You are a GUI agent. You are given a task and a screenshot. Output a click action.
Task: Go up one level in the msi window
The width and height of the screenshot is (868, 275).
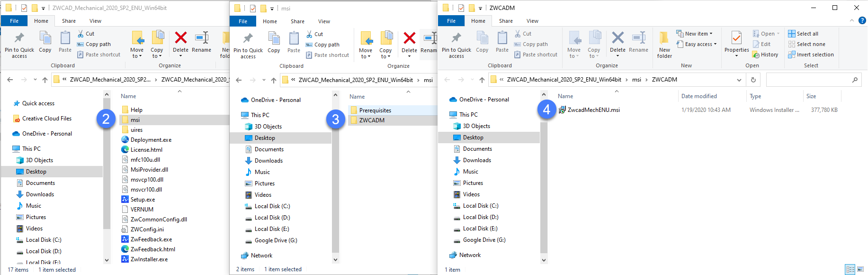click(274, 80)
